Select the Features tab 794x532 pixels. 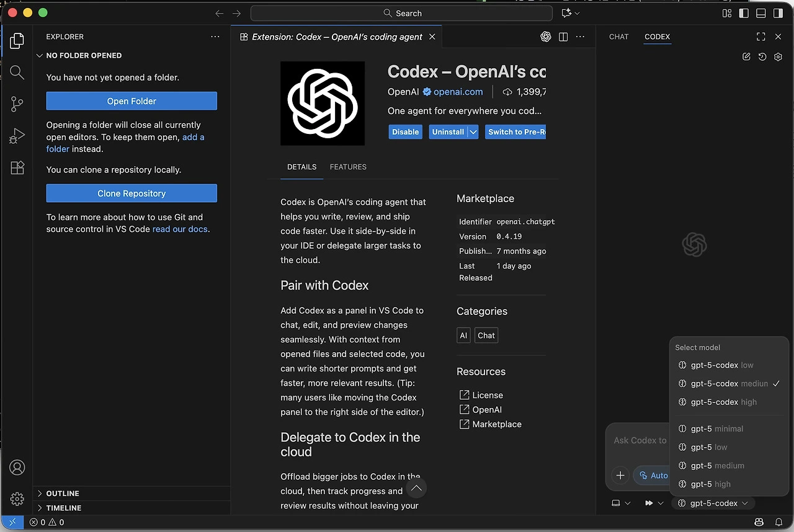tap(348, 167)
